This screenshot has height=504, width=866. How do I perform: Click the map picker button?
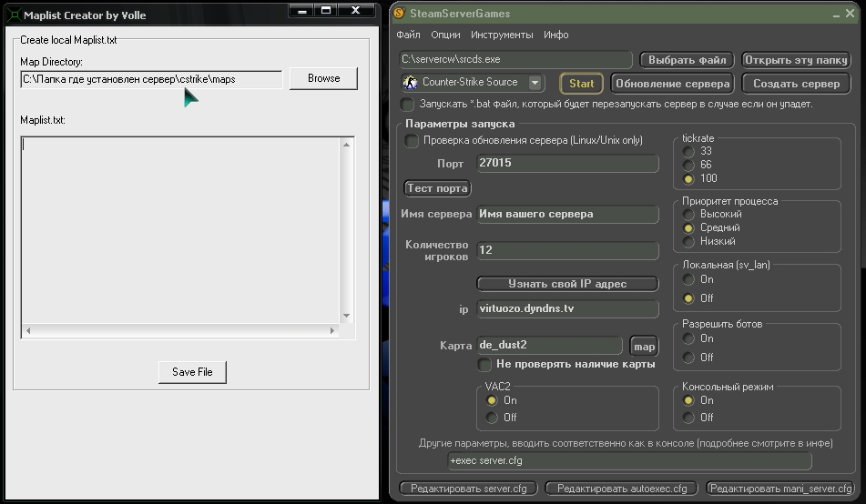[x=644, y=346]
